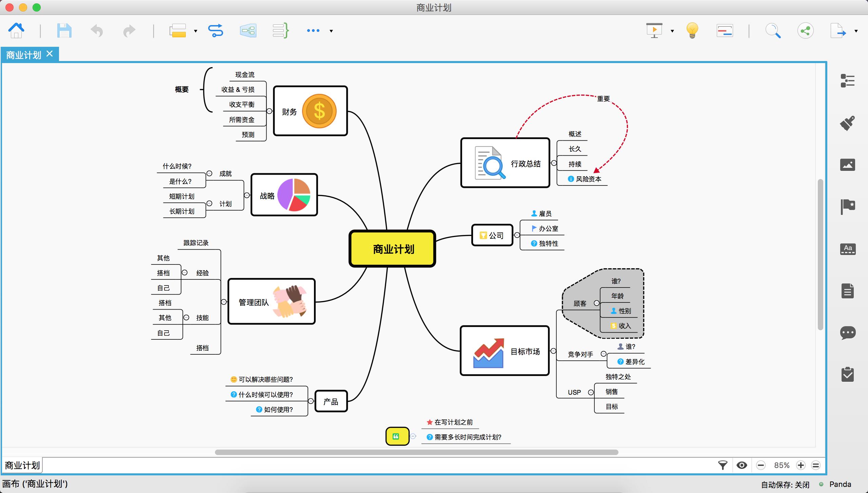The height and width of the screenshot is (493, 868).
Task: Collapse the 行政总结 branch toggle
Action: pyautogui.click(x=554, y=163)
